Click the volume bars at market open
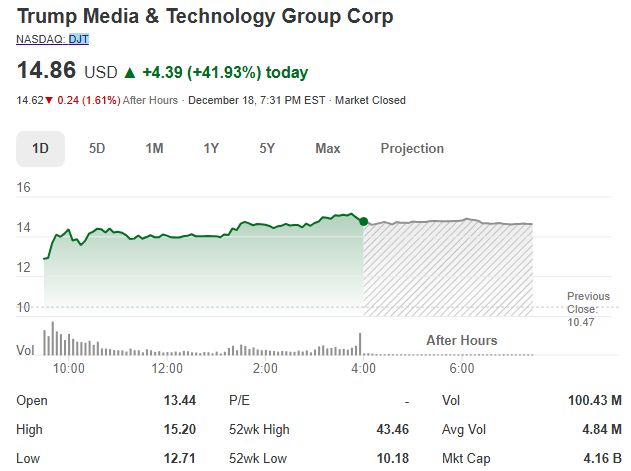This screenshot has width=631, height=471. coord(52,338)
